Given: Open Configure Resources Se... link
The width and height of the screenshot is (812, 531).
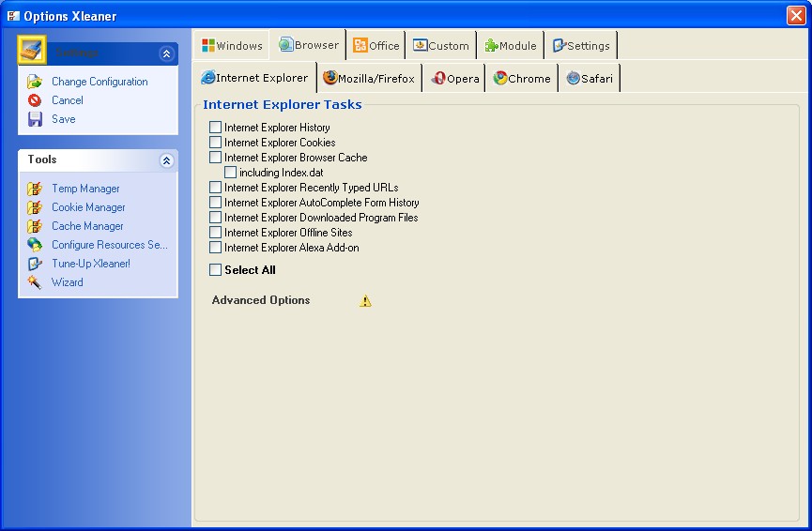Looking at the screenshot, I should tap(109, 245).
